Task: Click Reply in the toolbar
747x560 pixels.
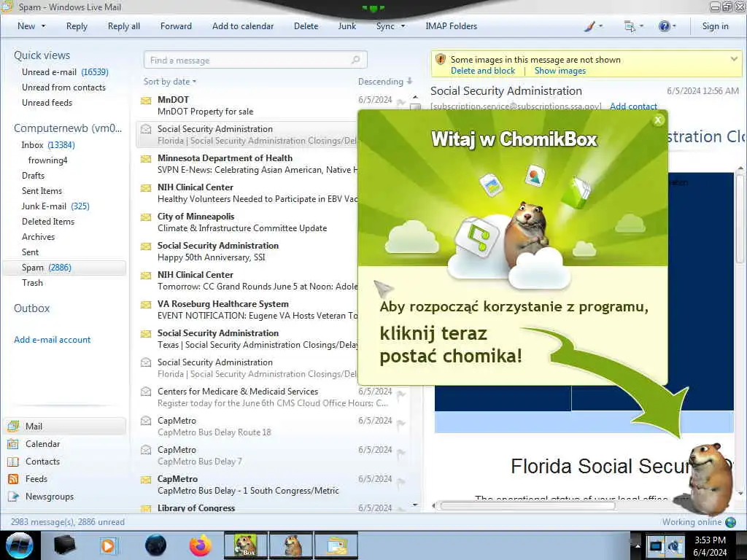Action: (77, 26)
